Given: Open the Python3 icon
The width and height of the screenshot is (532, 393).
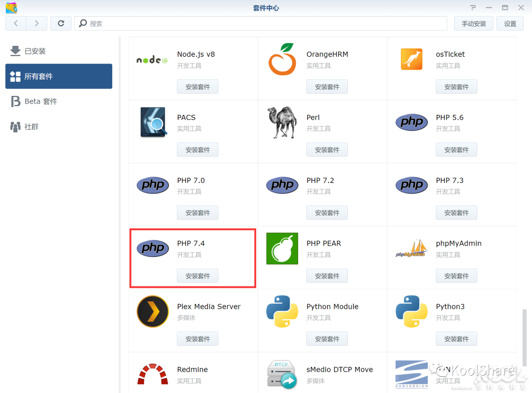Looking at the screenshot, I should 411,311.
